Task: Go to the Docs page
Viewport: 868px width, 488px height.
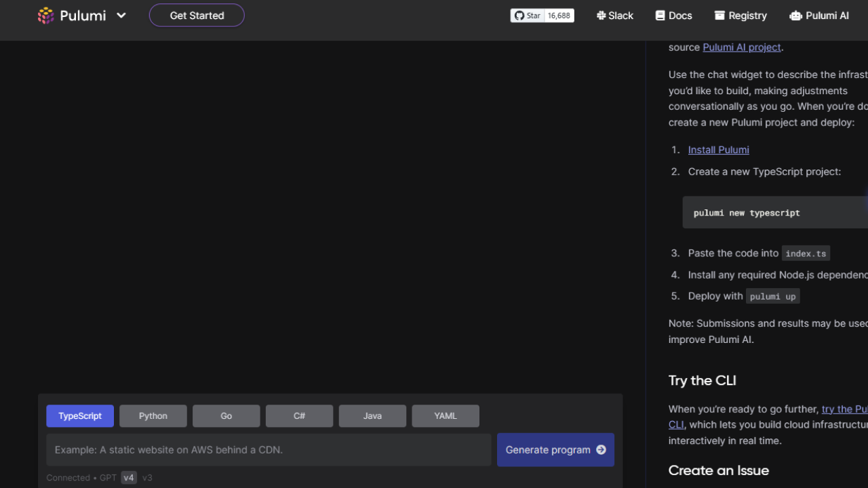Action: [x=673, y=16]
